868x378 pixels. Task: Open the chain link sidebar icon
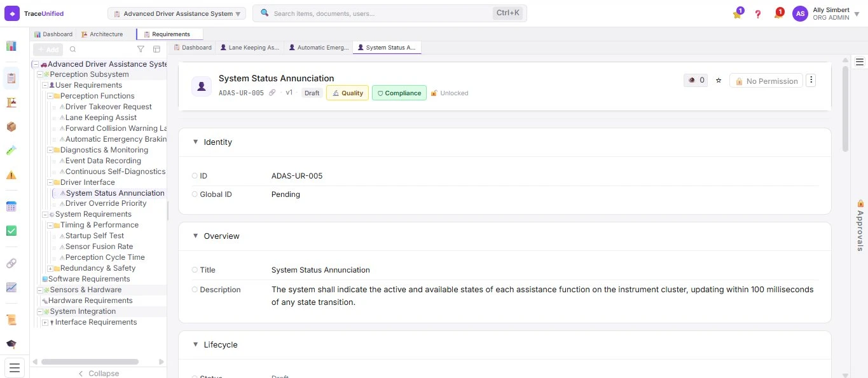coord(11,263)
